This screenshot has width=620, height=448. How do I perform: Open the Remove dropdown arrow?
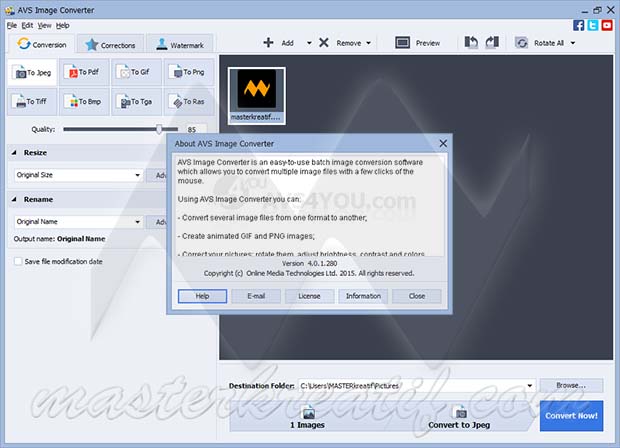pos(369,43)
